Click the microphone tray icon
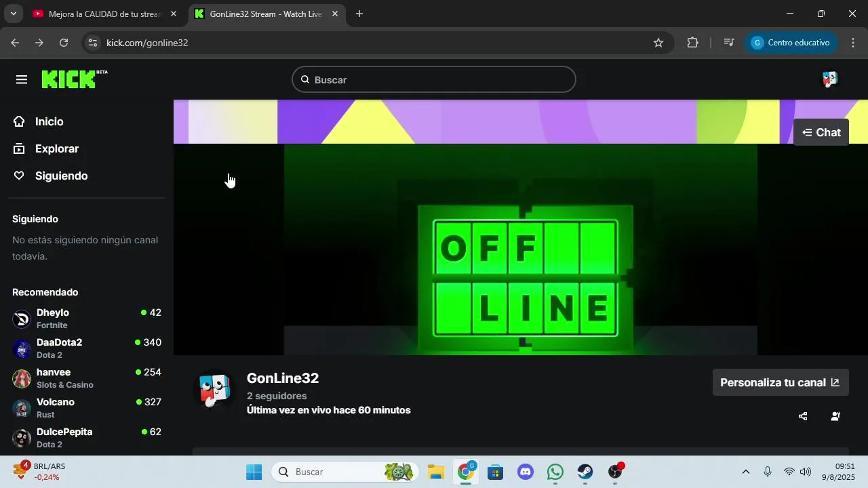Viewport: 868px width, 488px height. pos(768,472)
